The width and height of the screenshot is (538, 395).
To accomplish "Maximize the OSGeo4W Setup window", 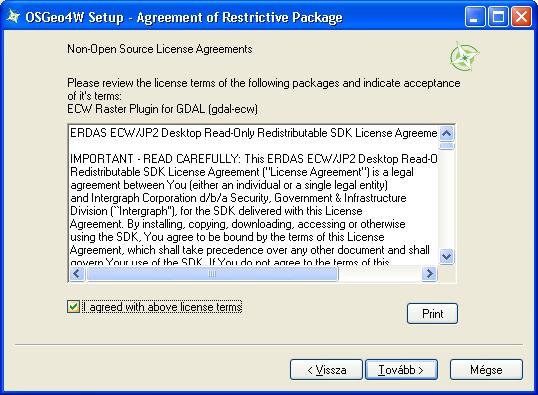I will [498, 16].
